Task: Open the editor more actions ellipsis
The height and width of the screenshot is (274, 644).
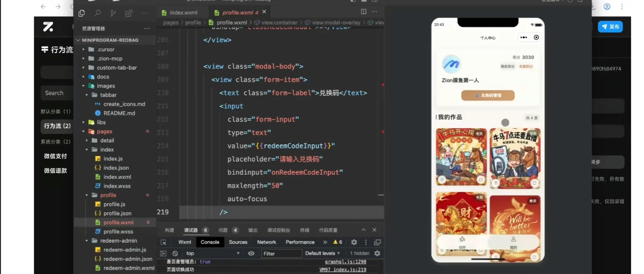Action: pos(374,12)
